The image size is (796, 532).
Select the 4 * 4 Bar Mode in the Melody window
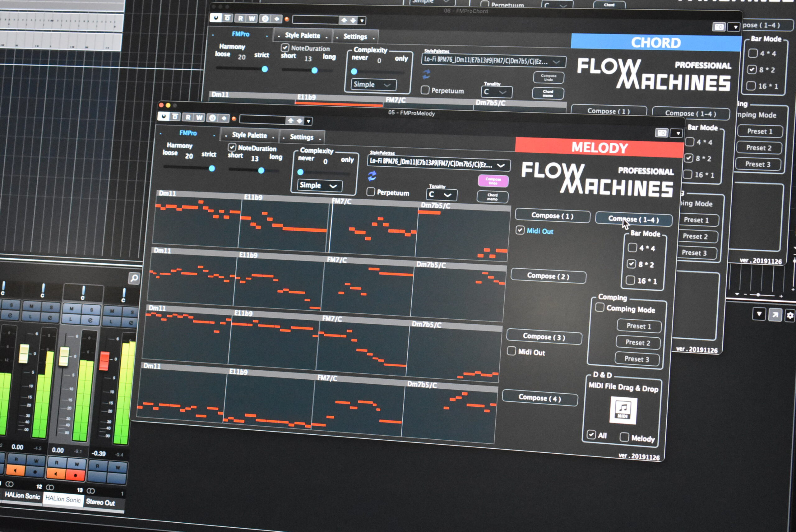pyautogui.click(x=632, y=247)
